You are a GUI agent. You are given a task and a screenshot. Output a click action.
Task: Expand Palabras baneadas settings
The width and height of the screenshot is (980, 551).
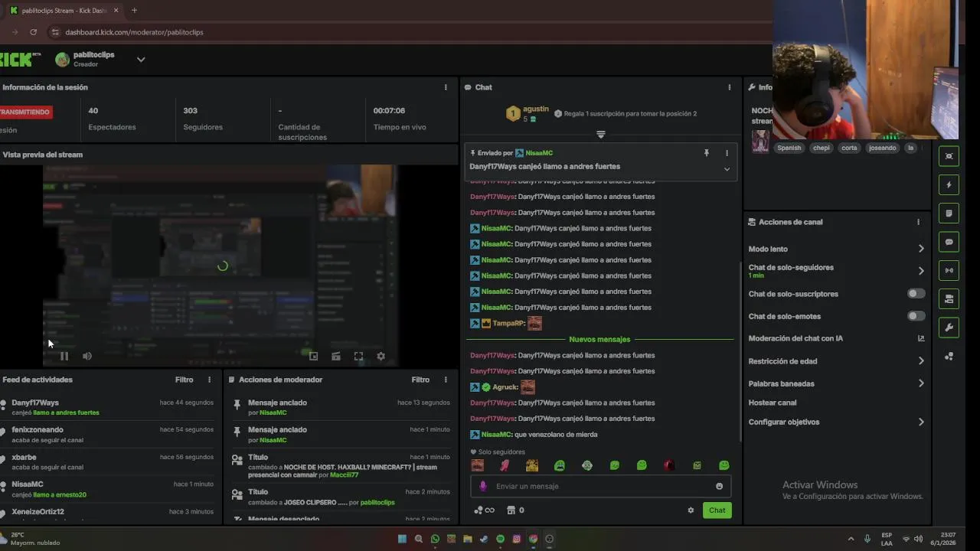(921, 383)
